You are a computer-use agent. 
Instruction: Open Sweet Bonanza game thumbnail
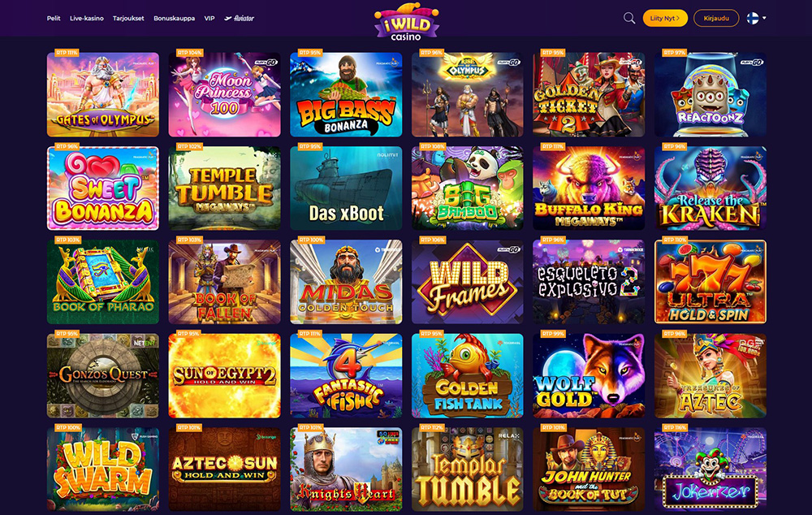[103, 188]
